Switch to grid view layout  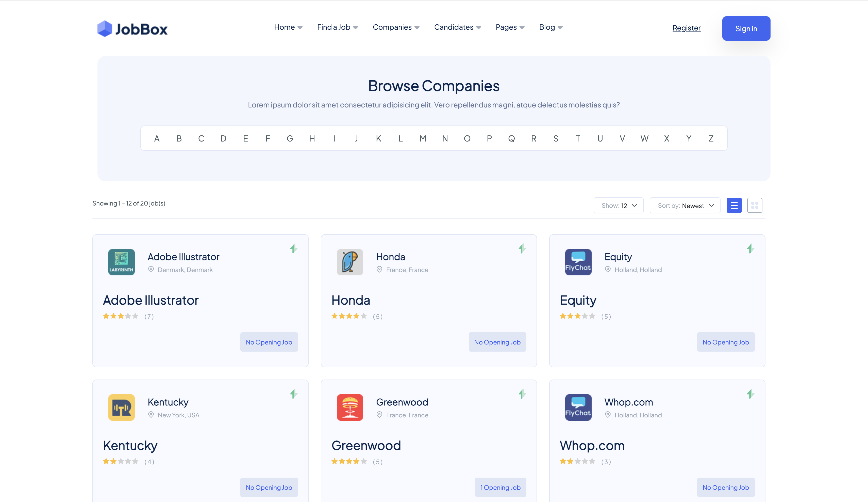[755, 205]
